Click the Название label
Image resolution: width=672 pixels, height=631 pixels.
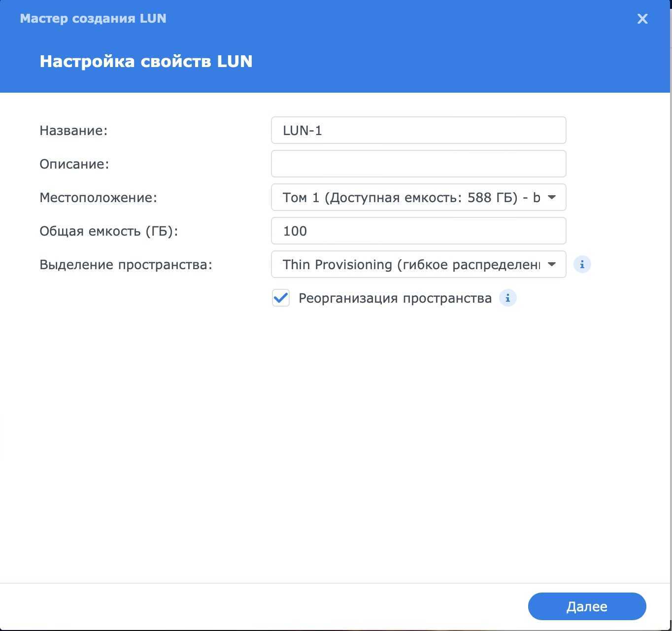pyautogui.click(x=73, y=131)
